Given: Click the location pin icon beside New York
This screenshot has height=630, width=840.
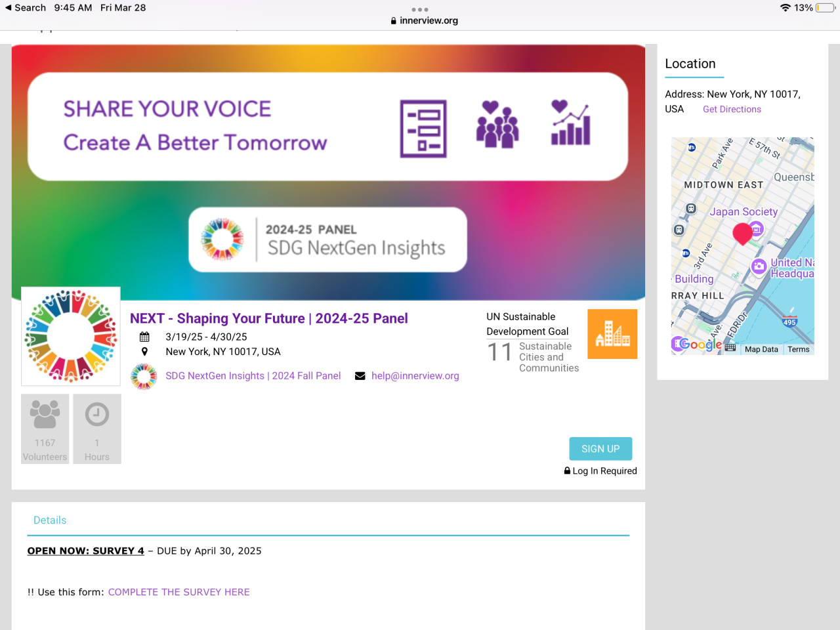Looking at the screenshot, I should pos(144,352).
